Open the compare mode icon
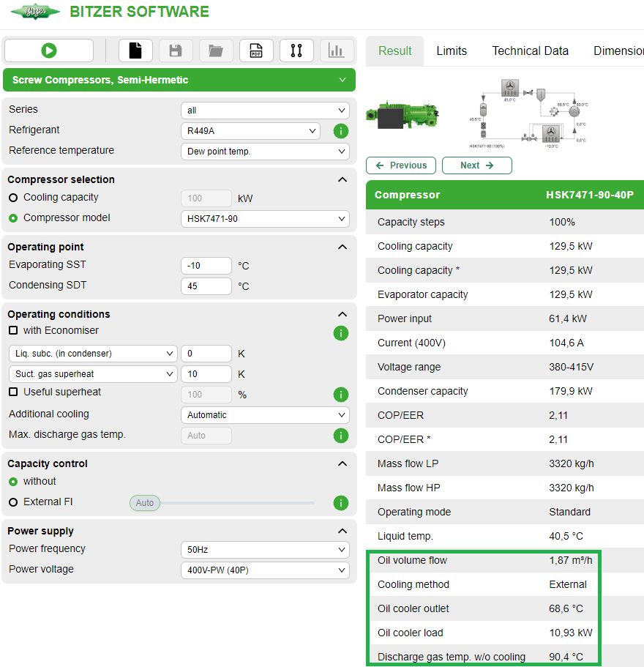The height and width of the screenshot is (667, 644). (x=296, y=51)
